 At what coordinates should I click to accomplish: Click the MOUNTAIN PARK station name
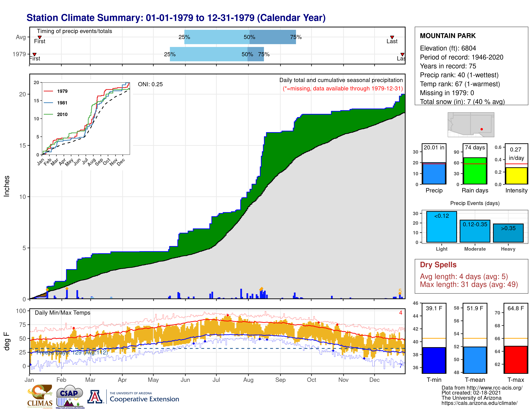[x=448, y=36]
